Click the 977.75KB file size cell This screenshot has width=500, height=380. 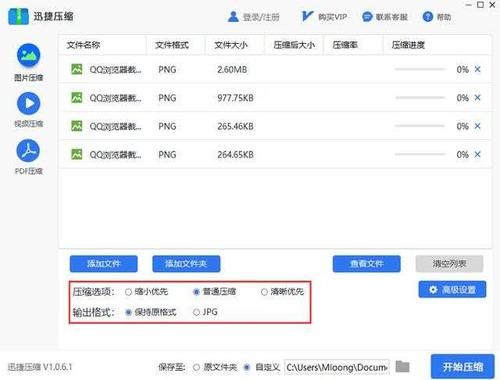(x=235, y=98)
